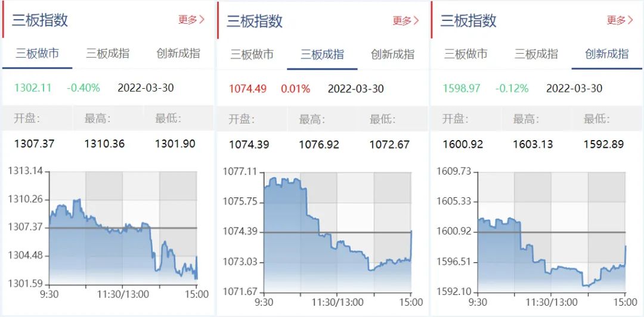Click 11:30/13:00 time marker on middle chart

point(337,303)
